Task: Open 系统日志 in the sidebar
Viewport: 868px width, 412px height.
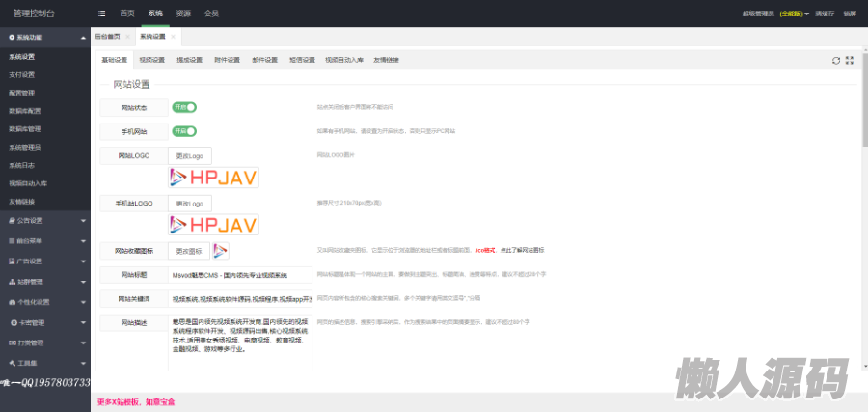Action: click(x=45, y=165)
